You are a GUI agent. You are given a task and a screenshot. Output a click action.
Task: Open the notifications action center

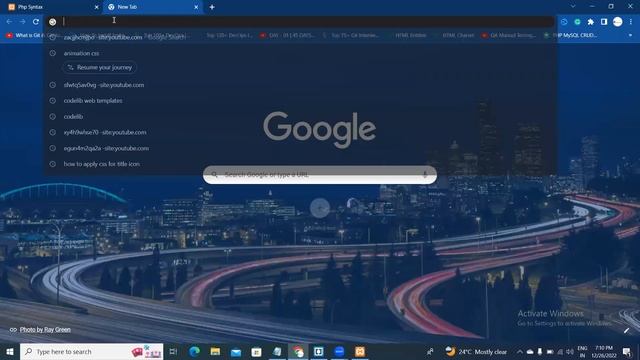(627, 351)
